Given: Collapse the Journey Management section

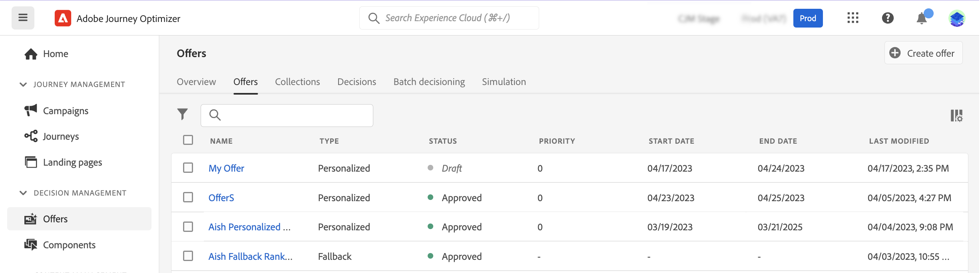Looking at the screenshot, I should click(23, 84).
